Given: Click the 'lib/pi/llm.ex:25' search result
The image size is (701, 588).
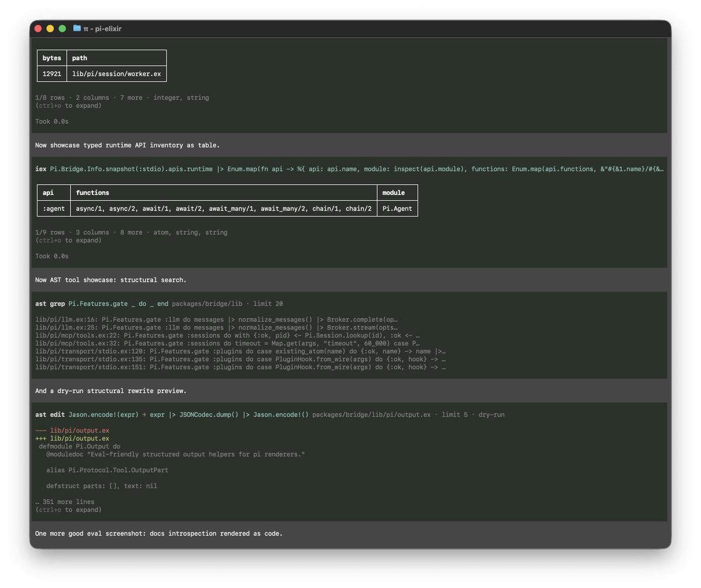Looking at the screenshot, I should 217,328.
